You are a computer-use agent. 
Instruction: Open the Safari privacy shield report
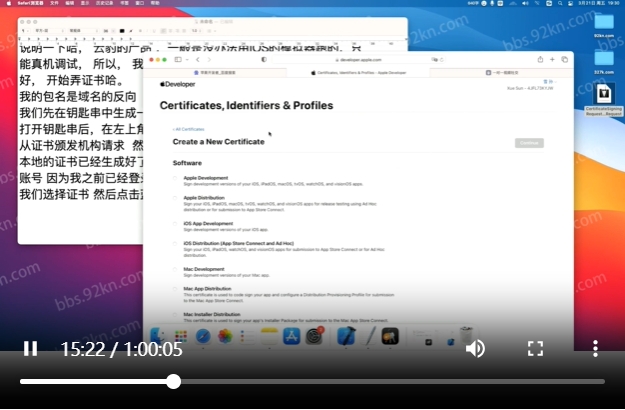(x=263, y=59)
